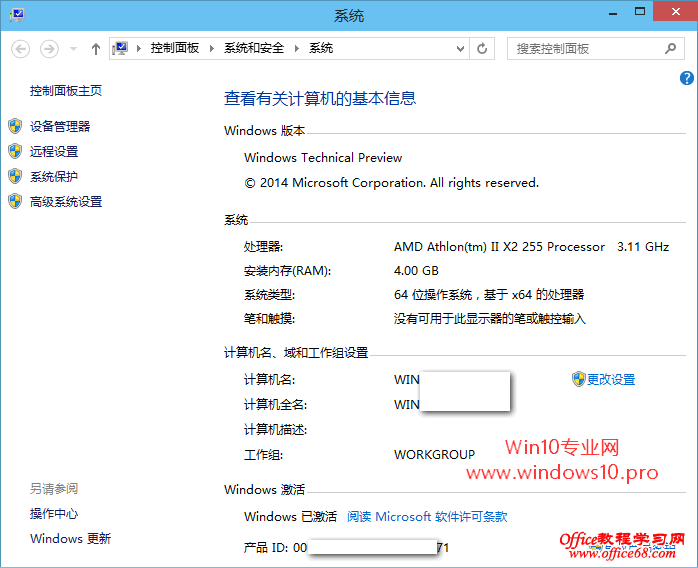Click the computer icon in address bar
698x568 pixels.
[121, 48]
